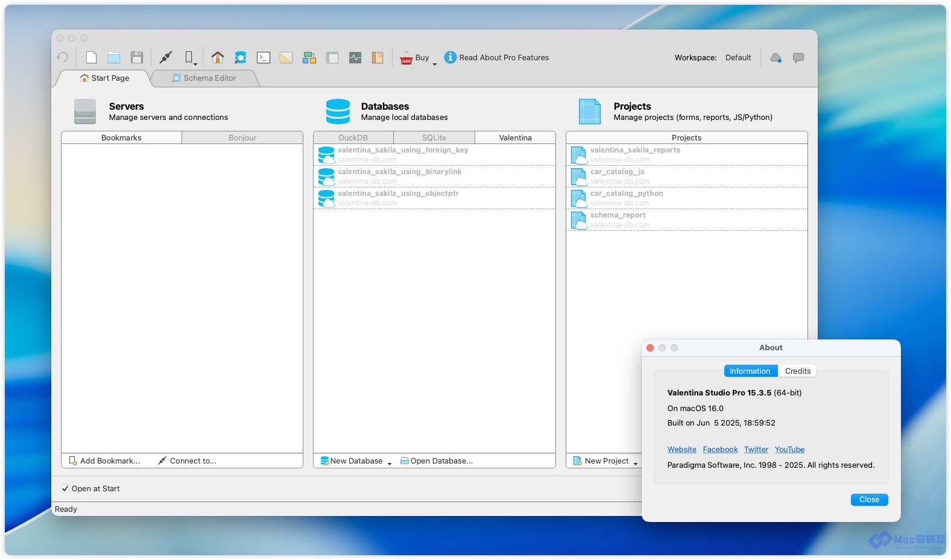This screenshot has height=560, width=951.
Task: Open the Schema Editor toolbar icon
Action: 241,57
